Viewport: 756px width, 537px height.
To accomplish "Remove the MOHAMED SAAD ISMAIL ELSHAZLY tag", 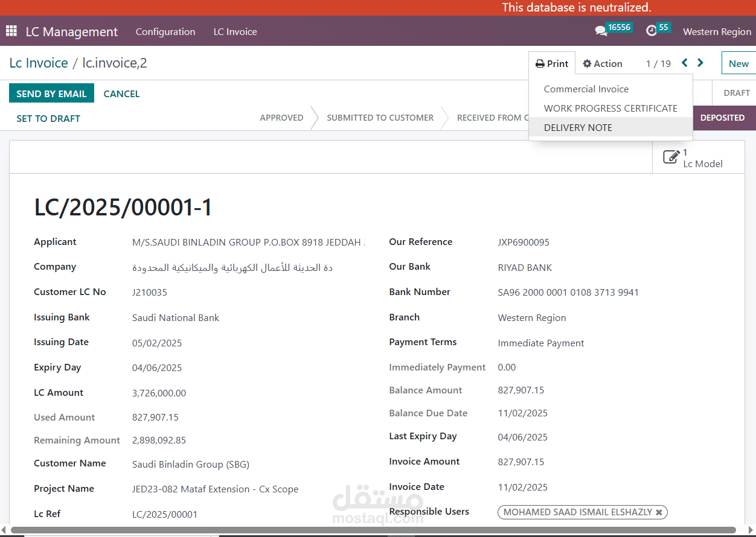I will coord(659,512).
